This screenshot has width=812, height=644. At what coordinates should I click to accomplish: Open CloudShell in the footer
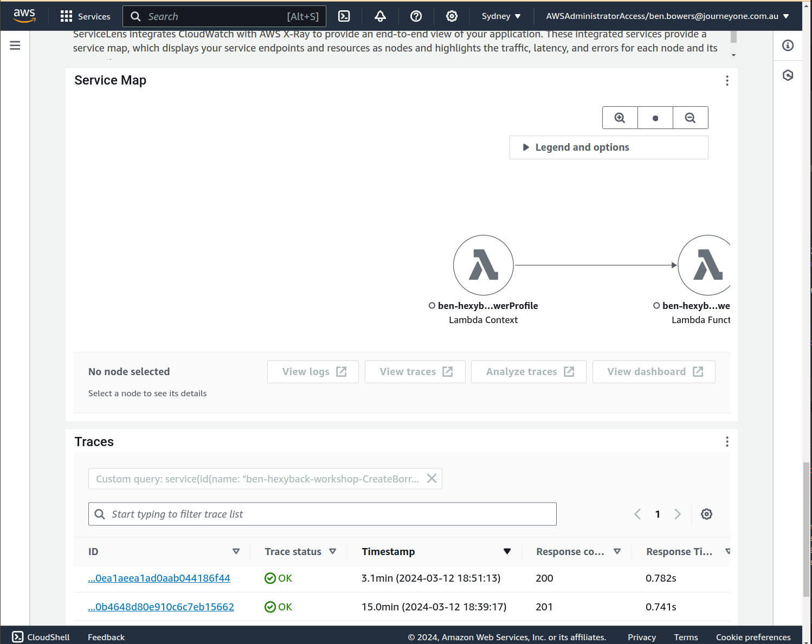[x=41, y=637]
